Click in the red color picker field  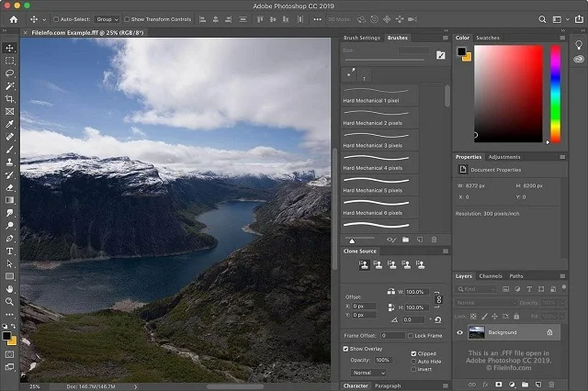coord(508,94)
